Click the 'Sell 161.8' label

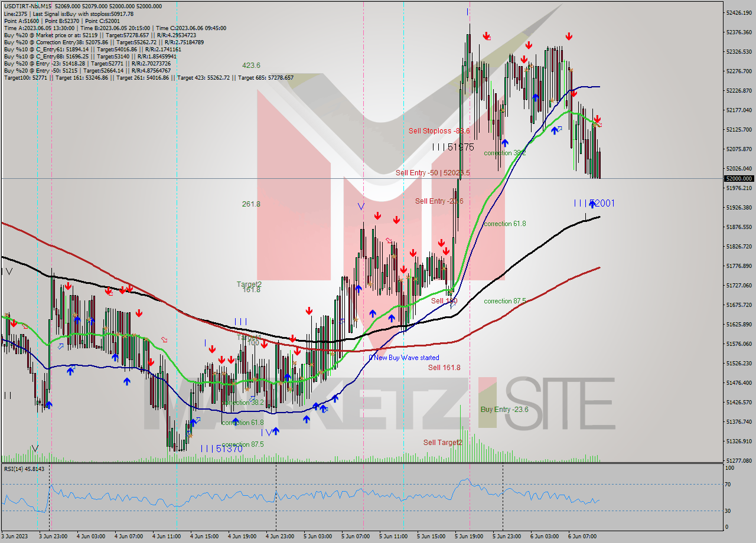tap(444, 368)
